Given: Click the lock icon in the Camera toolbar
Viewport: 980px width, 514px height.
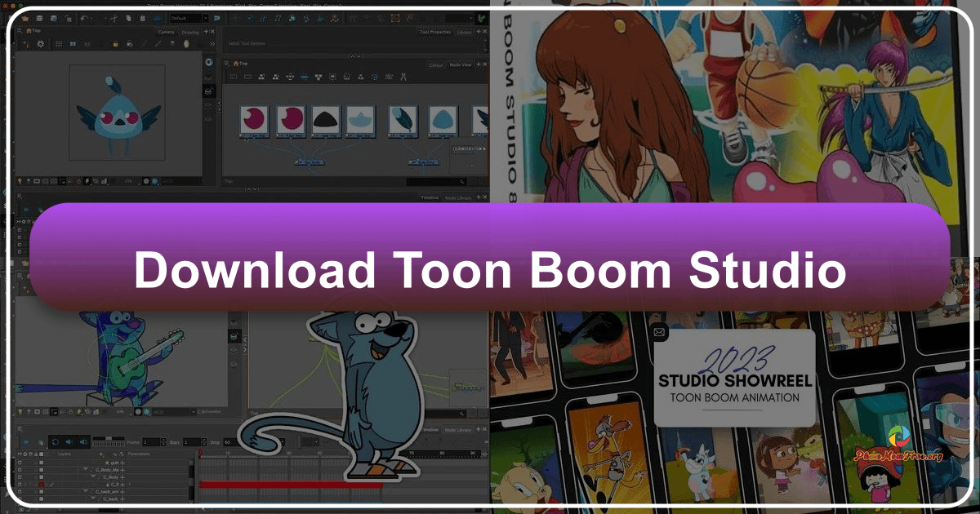Looking at the screenshot, I should coord(116,42).
